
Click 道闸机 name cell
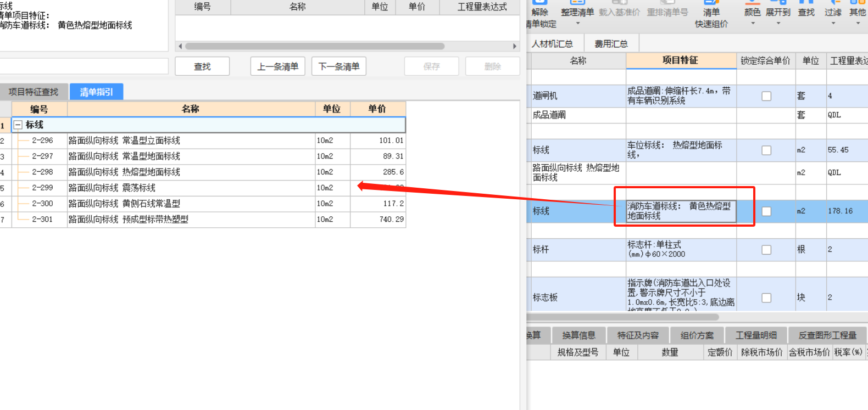[x=578, y=96]
